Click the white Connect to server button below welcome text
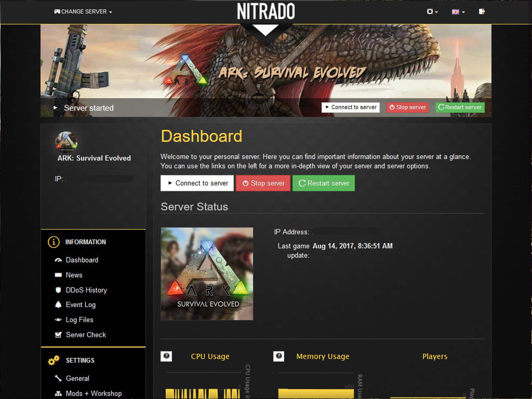 [197, 183]
